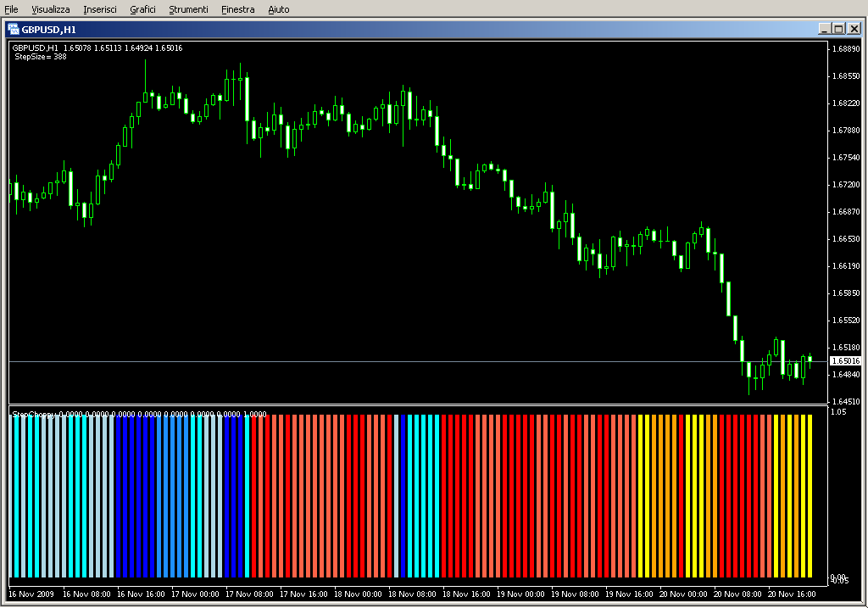Open the Grafici menu
The image size is (868, 608).
click(x=142, y=9)
